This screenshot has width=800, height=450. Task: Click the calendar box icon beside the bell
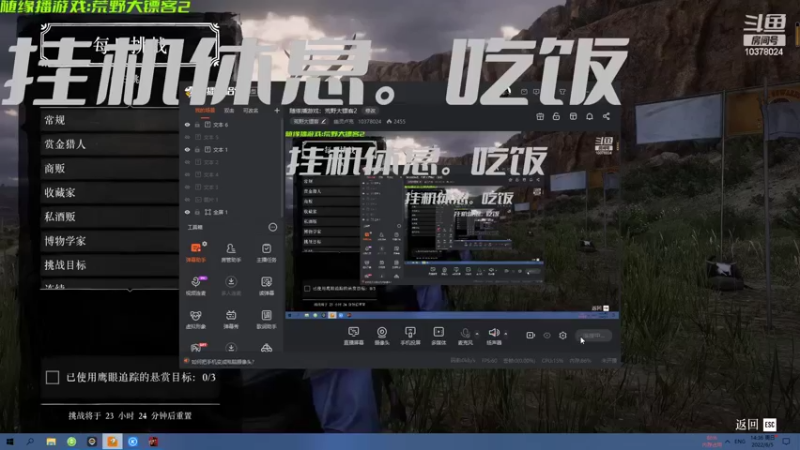click(573, 117)
